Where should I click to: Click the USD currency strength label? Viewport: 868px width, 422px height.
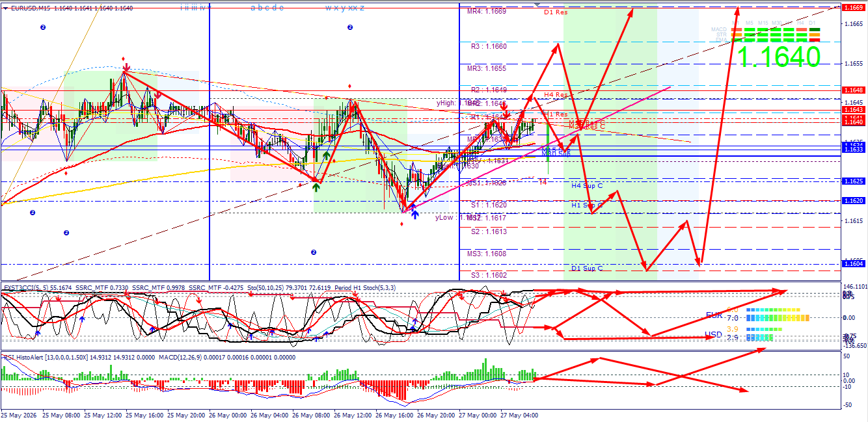pos(714,335)
